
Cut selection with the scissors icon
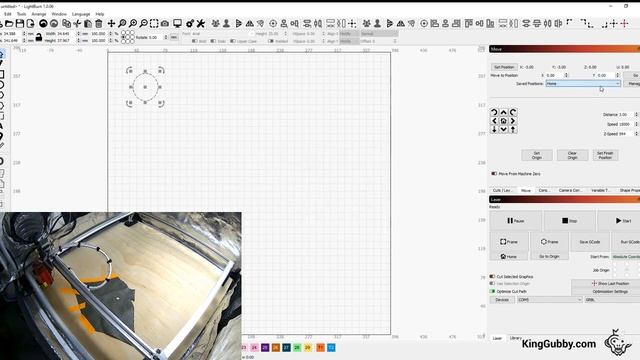tap(77, 24)
